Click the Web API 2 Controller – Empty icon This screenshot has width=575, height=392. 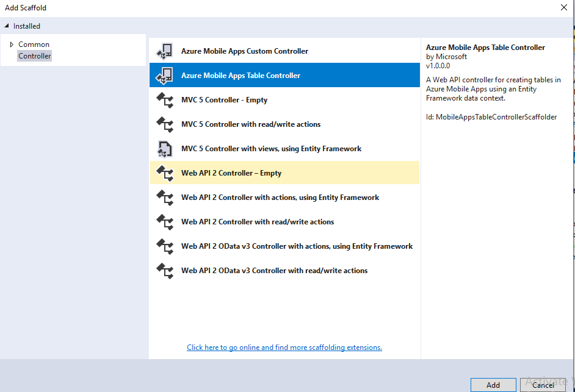(x=165, y=173)
